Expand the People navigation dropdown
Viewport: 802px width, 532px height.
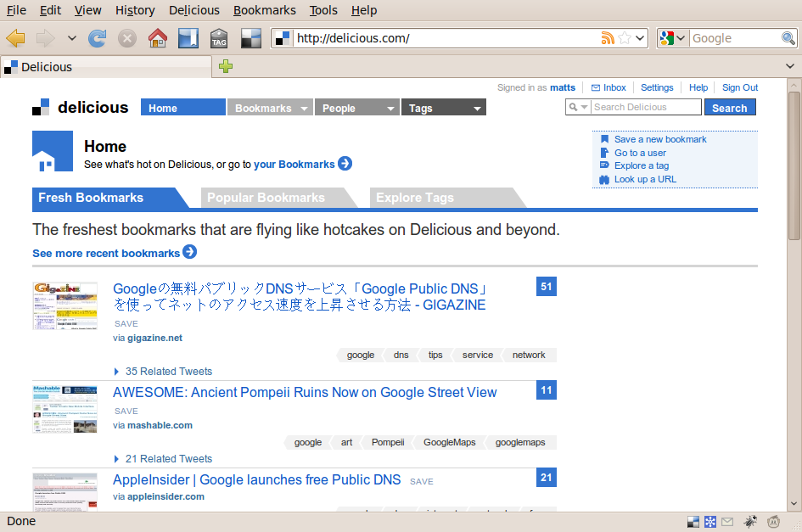coord(390,109)
